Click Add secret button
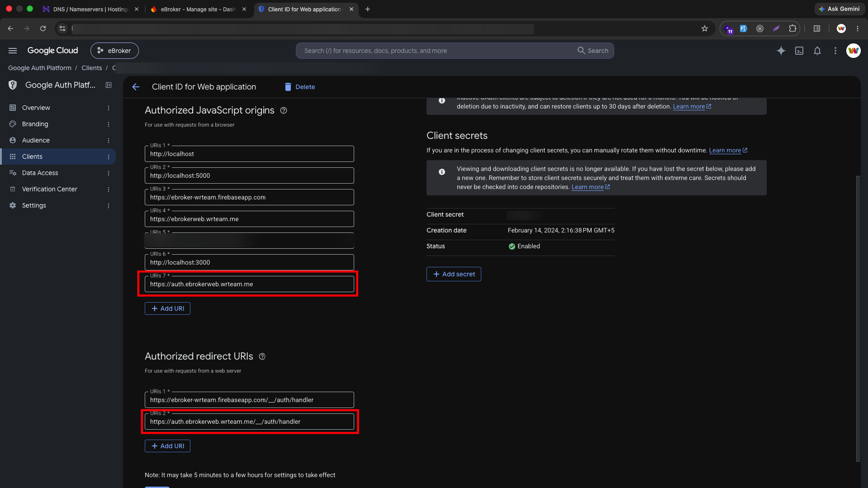 (454, 274)
